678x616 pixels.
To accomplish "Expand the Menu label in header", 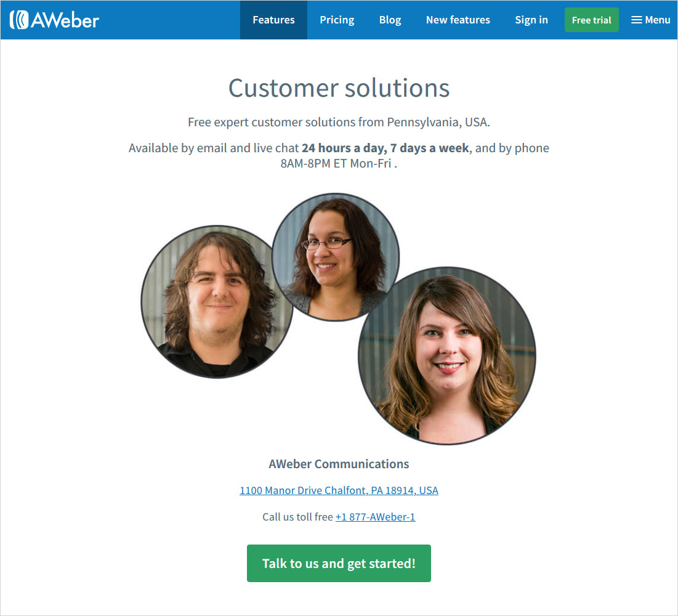I will click(x=657, y=20).
